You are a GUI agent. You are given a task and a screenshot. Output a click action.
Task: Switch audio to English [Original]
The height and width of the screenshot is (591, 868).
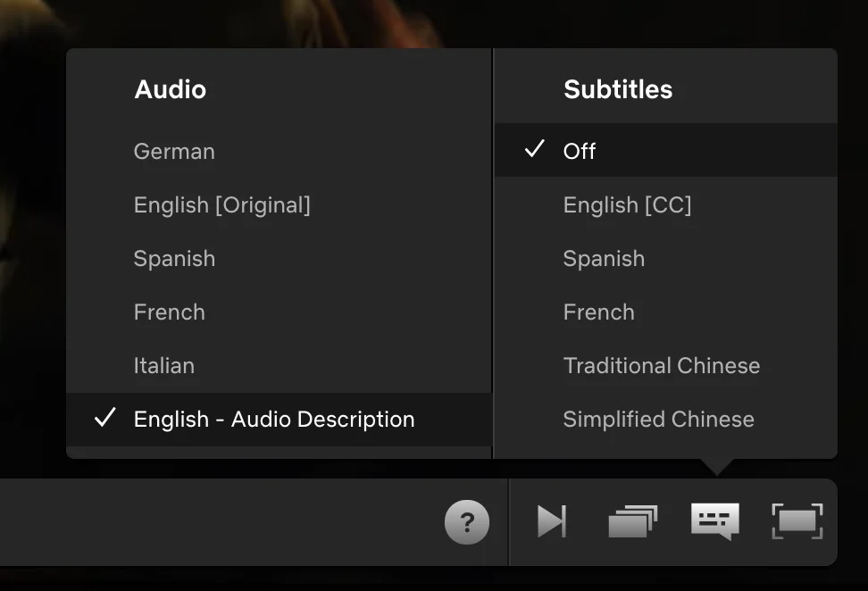pyautogui.click(x=222, y=205)
